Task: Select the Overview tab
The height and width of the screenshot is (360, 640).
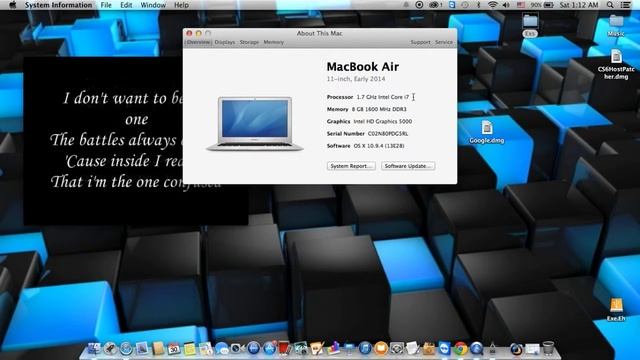Action: pos(198,42)
